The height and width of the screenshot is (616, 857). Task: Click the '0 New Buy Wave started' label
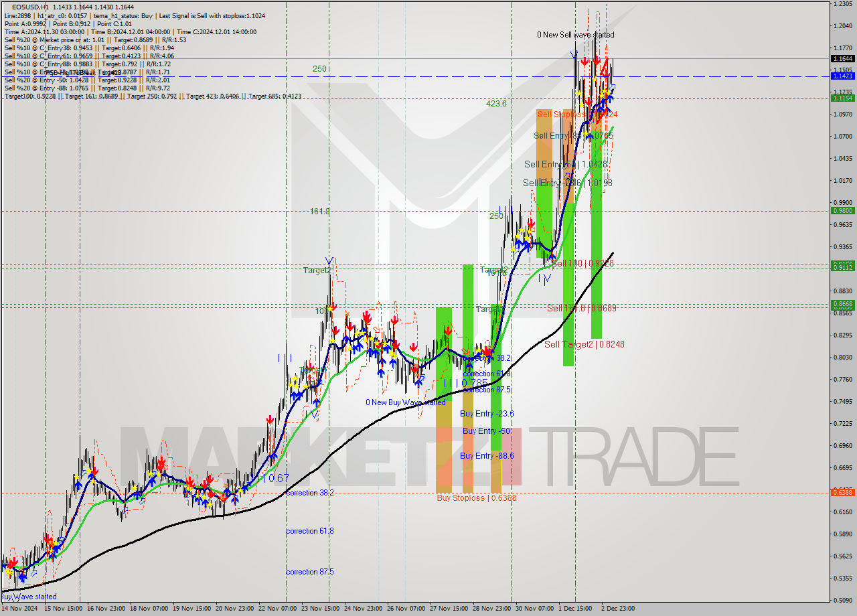(405, 402)
